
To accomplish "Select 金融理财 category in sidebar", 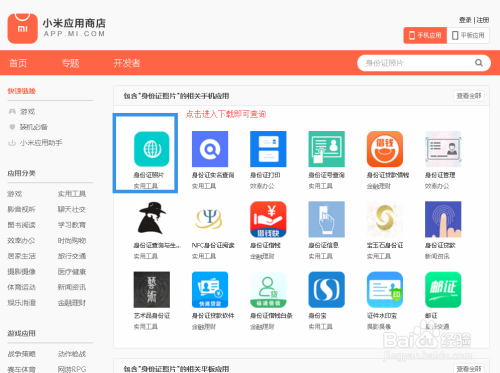I will 72,303.
